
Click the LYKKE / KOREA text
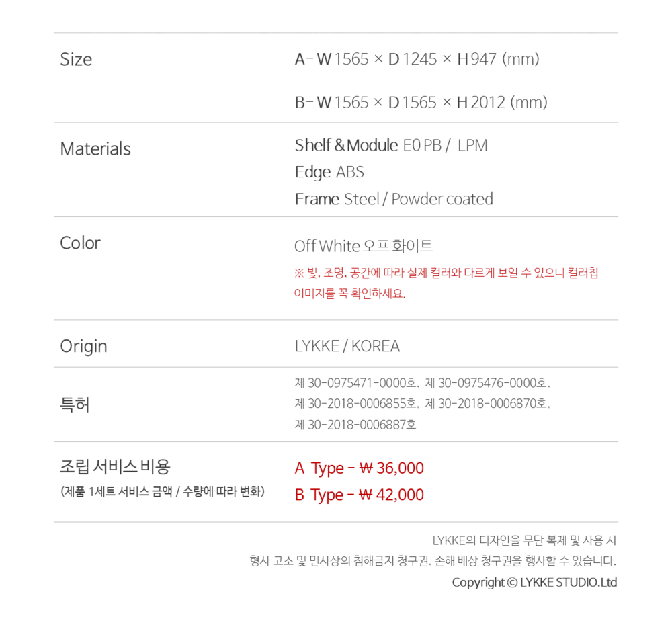(x=347, y=346)
